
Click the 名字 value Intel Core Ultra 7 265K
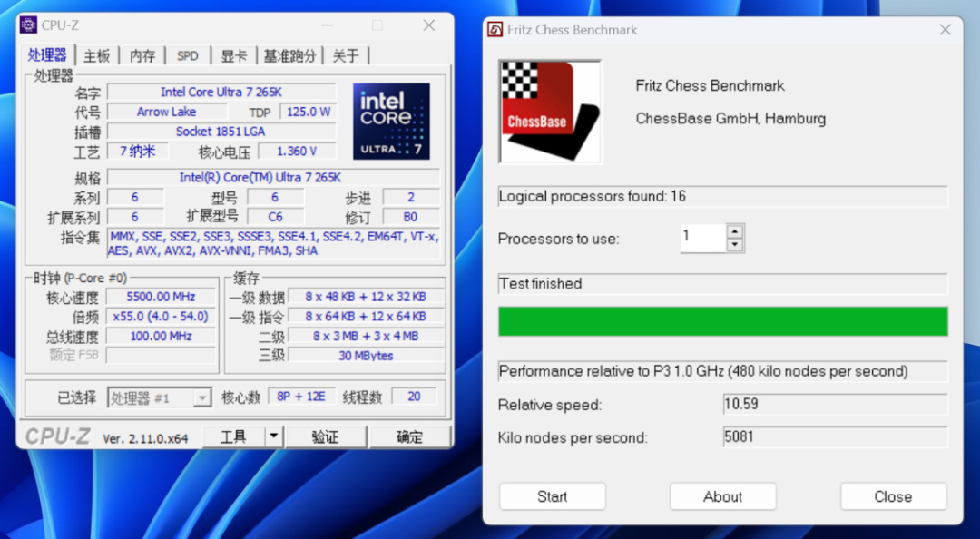[x=222, y=92]
